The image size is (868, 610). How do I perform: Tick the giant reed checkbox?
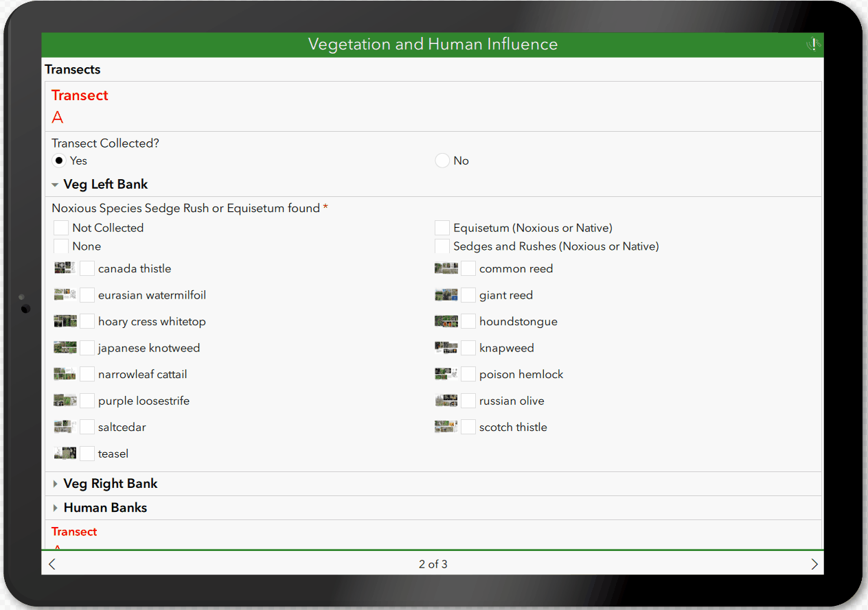pyautogui.click(x=468, y=295)
